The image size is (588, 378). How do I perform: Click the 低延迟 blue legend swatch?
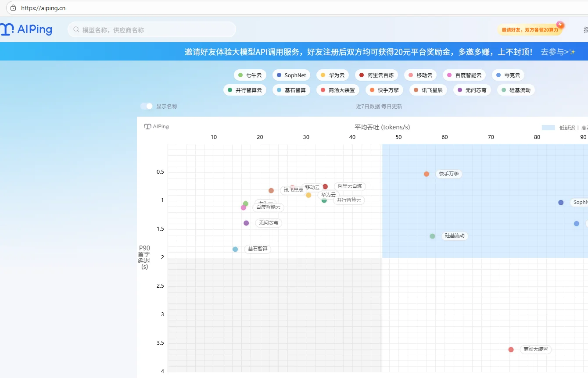[549, 127]
